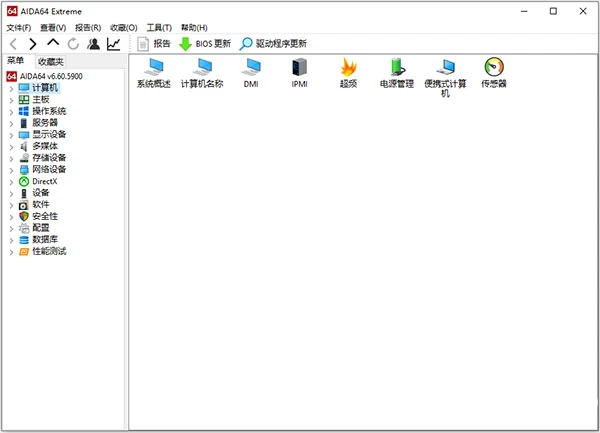Click the 数据库 tree label
The image size is (600, 433).
tap(45, 239)
